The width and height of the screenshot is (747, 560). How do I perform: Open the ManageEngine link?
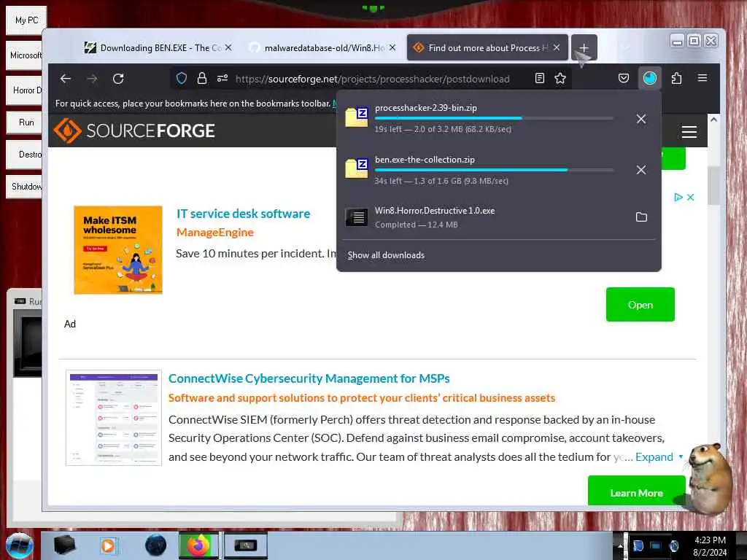click(x=215, y=233)
